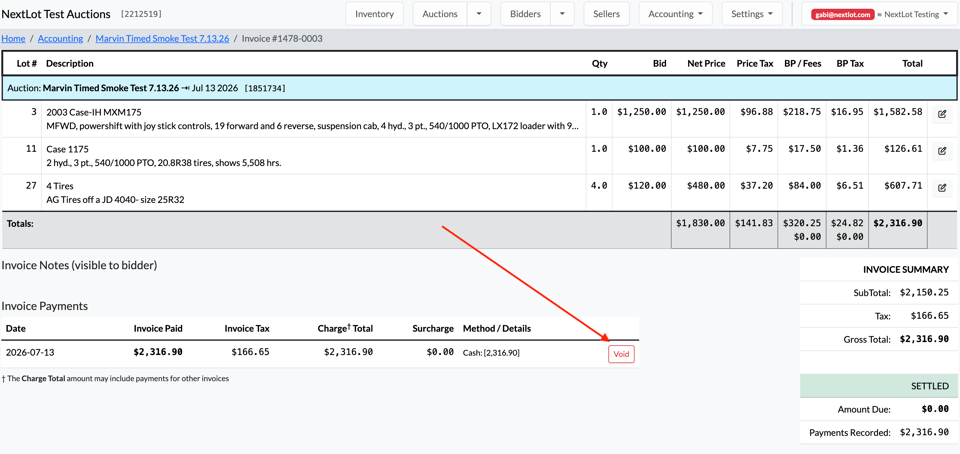The width and height of the screenshot is (960, 454).
Task: Open the gabi@nextlot.com account menu
Action: 879,14
